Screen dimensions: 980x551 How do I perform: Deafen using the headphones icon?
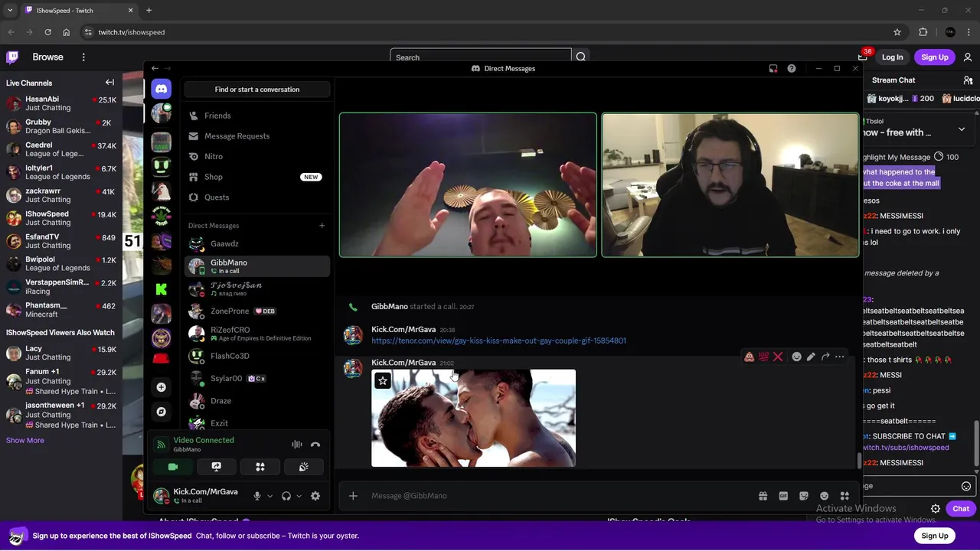(286, 496)
